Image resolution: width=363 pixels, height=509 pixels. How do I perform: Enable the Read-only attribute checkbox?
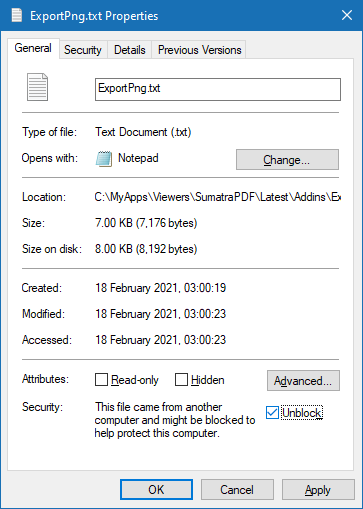point(101,379)
